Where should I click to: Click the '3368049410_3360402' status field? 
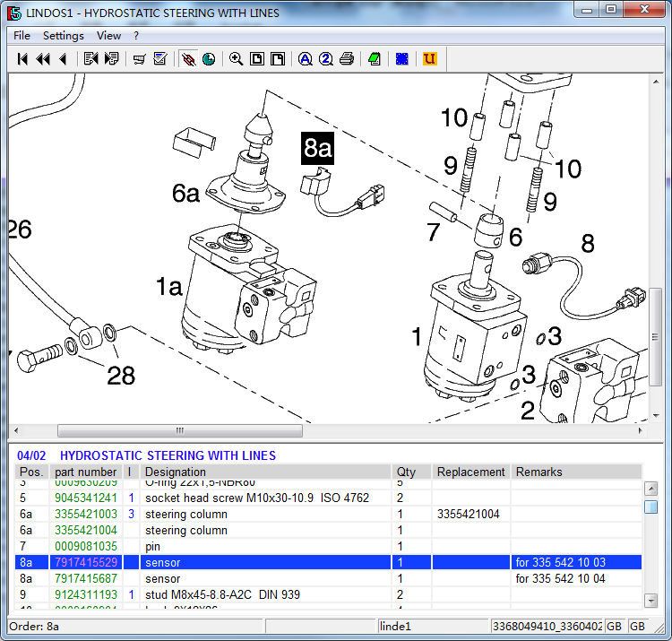547,627
